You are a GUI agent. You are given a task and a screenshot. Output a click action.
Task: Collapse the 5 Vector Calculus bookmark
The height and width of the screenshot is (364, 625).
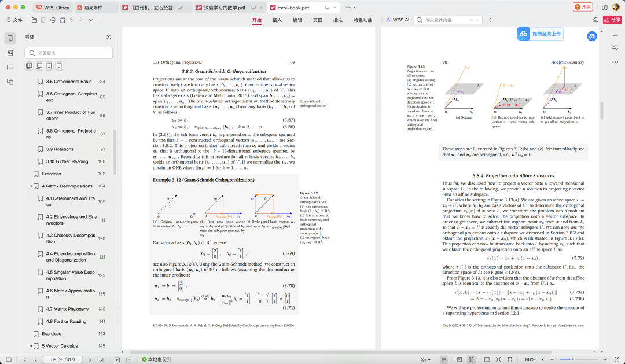pyautogui.click(x=31, y=346)
